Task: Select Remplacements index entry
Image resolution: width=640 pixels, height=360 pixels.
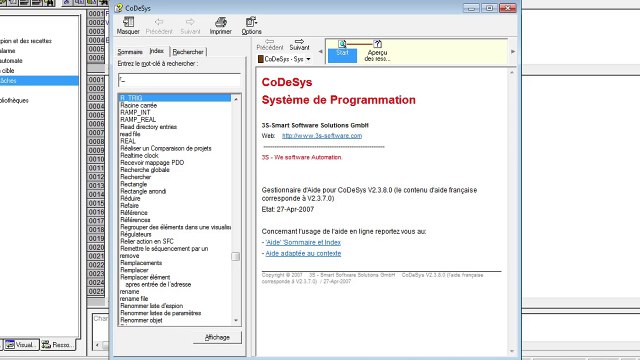Action: pyautogui.click(x=141, y=263)
